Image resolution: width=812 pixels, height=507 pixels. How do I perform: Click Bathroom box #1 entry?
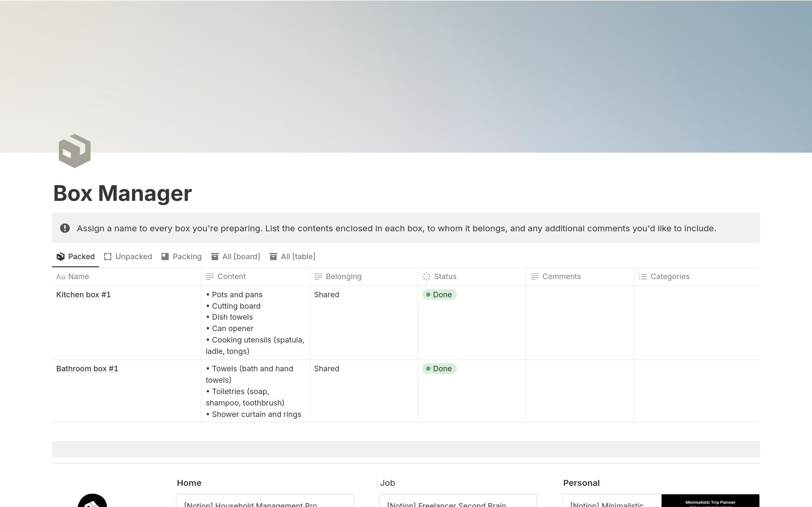[x=87, y=368]
